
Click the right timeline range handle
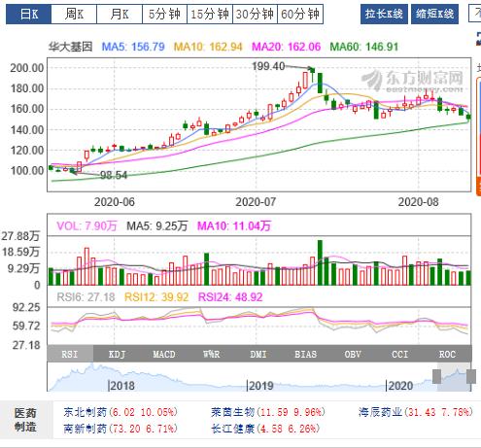tap(471, 376)
